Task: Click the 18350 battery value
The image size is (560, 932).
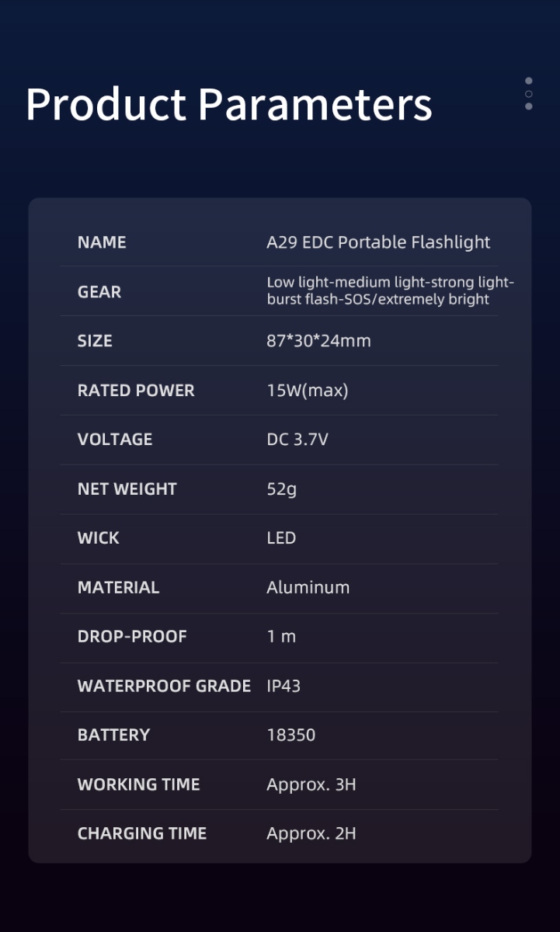Action: coord(291,735)
